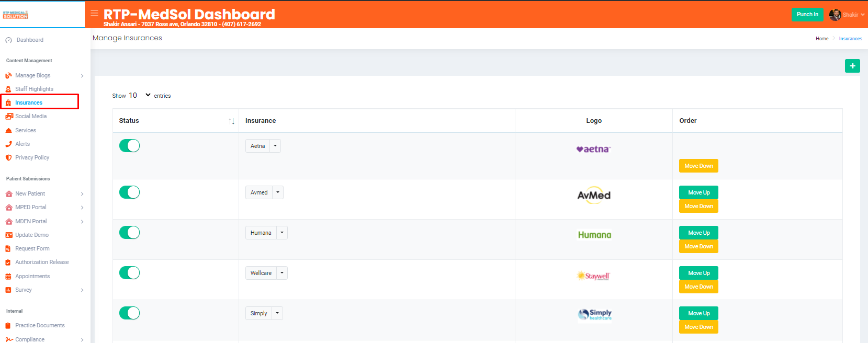The height and width of the screenshot is (343, 868).
Task: Click the Social Media icon
Action: click(x=9, y=117)
